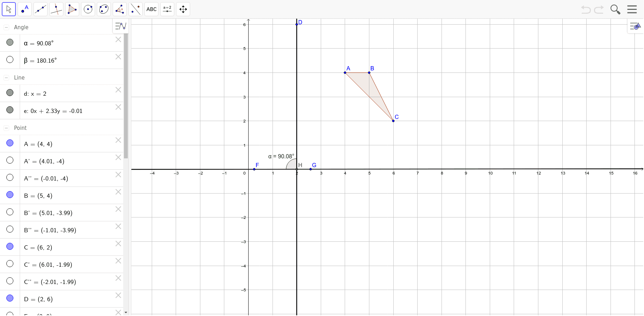Click point G on the x-axis

tap(310, 169)
